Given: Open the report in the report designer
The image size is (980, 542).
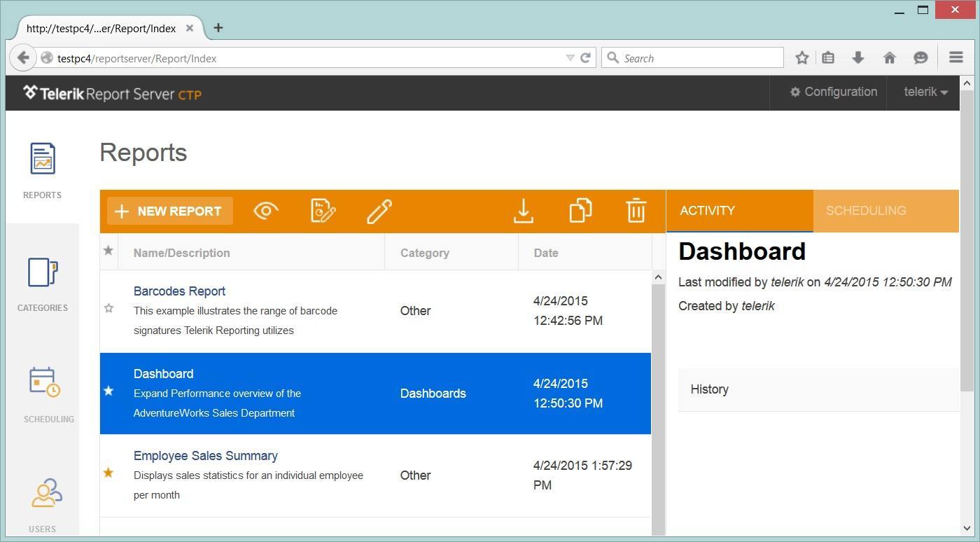Looking at the screenshot, I should click(x=323, y=210).
